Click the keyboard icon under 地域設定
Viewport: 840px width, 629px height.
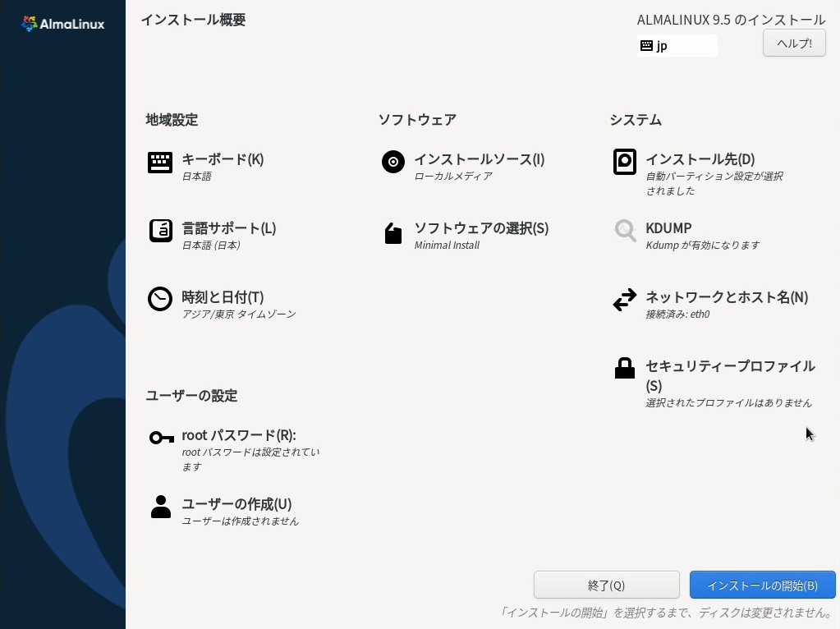pos(159,163)
